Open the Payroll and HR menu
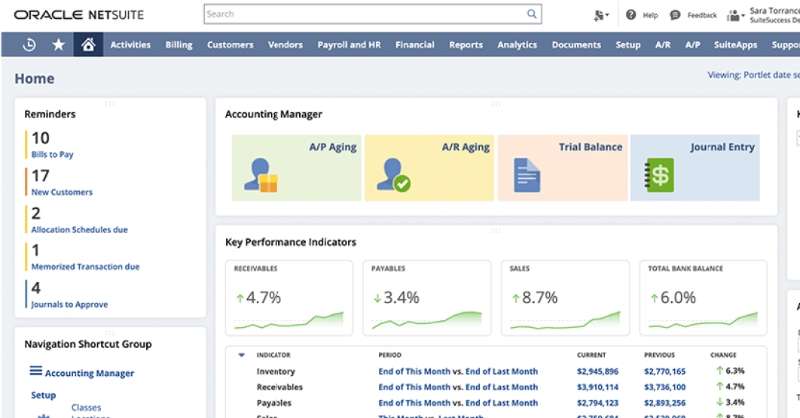The width and height of the screenshot is (800, 418). [x=349, y=45]
